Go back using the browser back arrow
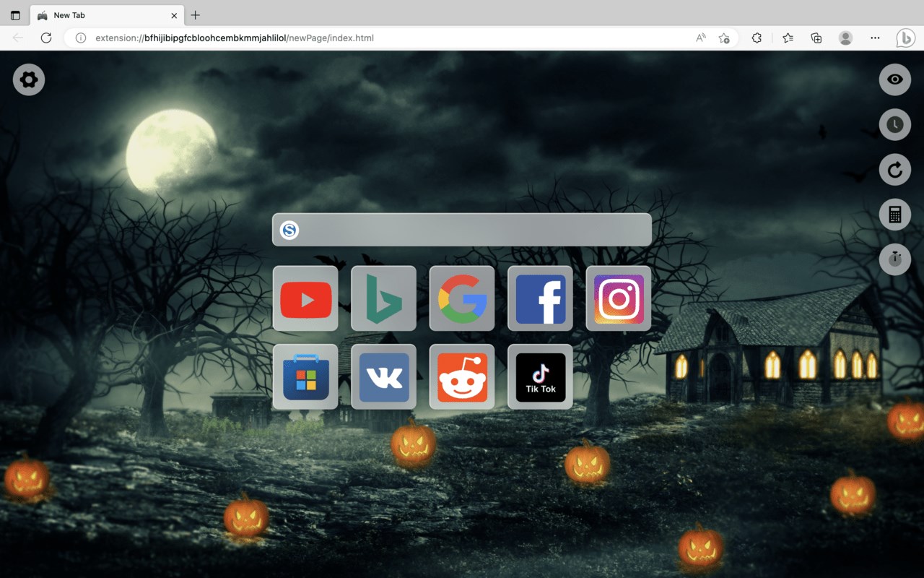The height and width of the screenshot is (578, 924). [18, 38]
